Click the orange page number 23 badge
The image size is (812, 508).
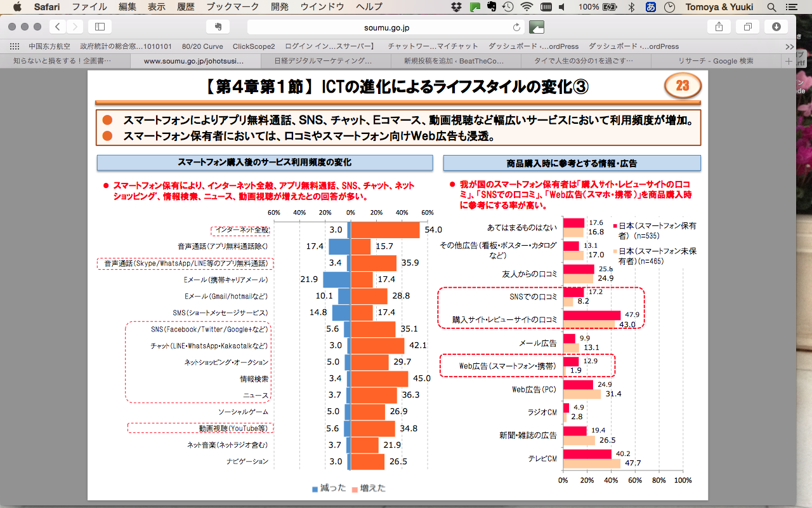pyautogui.click(x=683, y=86)
